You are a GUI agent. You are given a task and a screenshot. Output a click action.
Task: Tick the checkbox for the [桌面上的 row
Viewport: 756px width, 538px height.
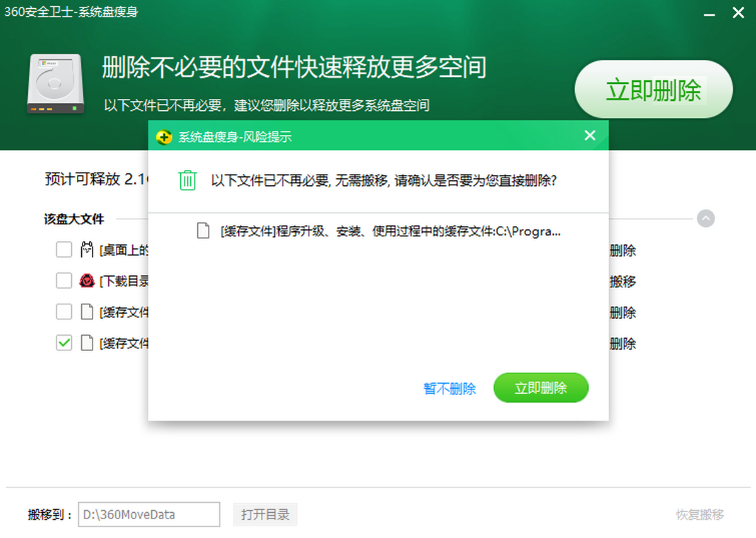coord(64,250)
